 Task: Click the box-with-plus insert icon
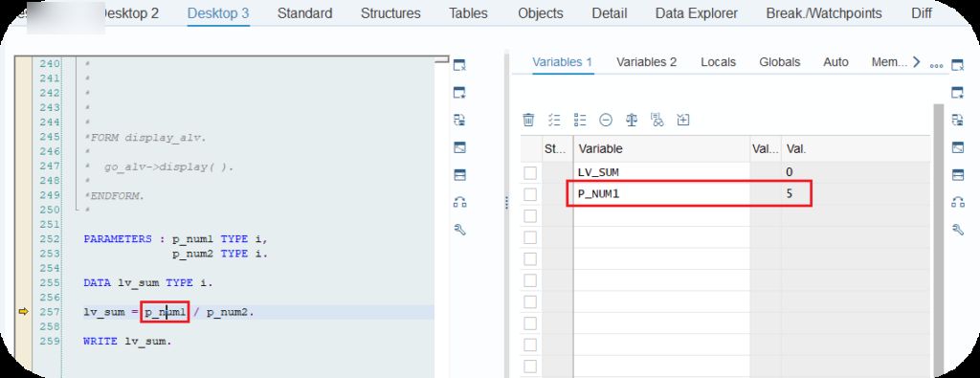683,120
